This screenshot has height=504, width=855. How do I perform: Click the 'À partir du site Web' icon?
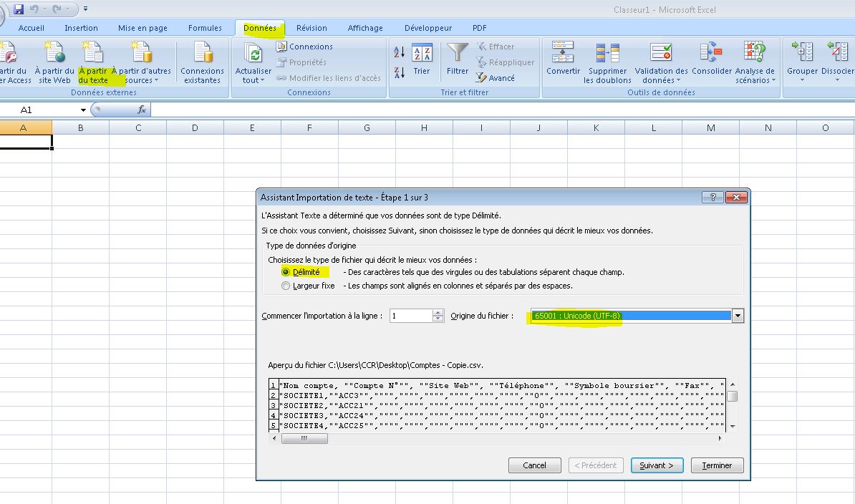54,54
